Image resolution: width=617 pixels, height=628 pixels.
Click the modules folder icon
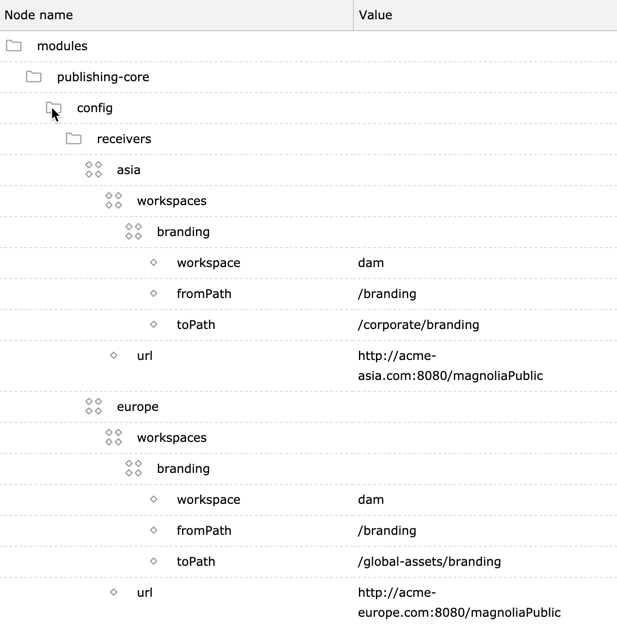tap(14, 46)
